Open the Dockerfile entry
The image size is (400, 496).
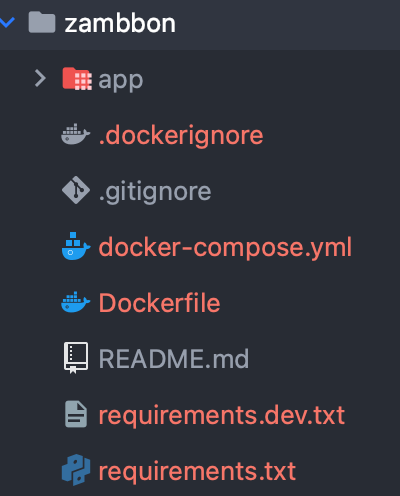tap(160, 303)
